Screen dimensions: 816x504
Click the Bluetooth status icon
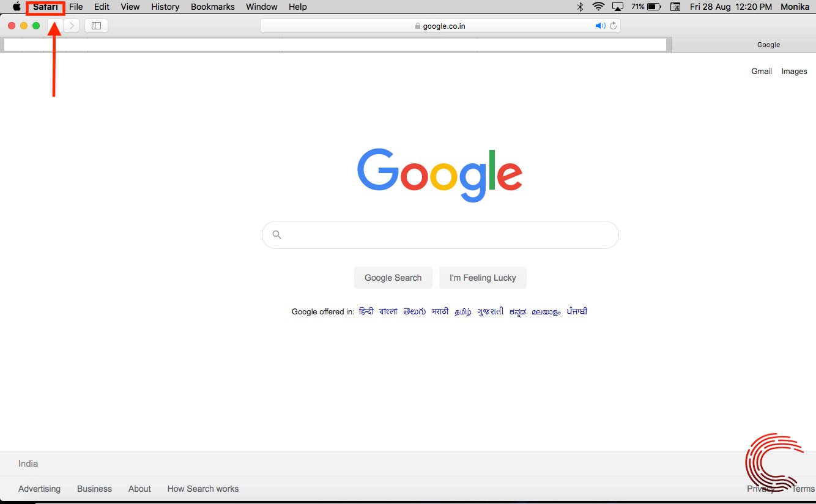click(580, 7)
